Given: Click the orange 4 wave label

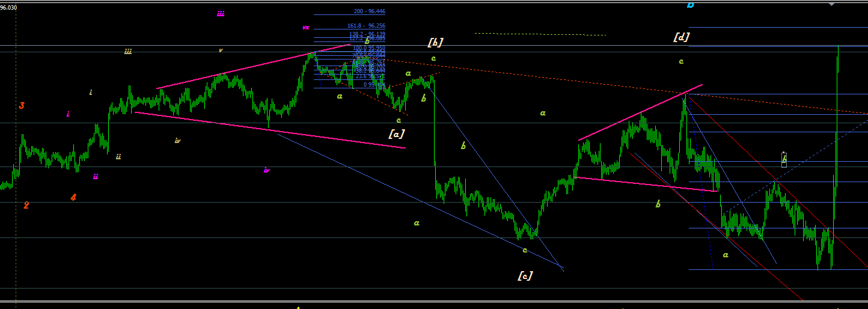Looking at the screenshot, I should [73, 197].
